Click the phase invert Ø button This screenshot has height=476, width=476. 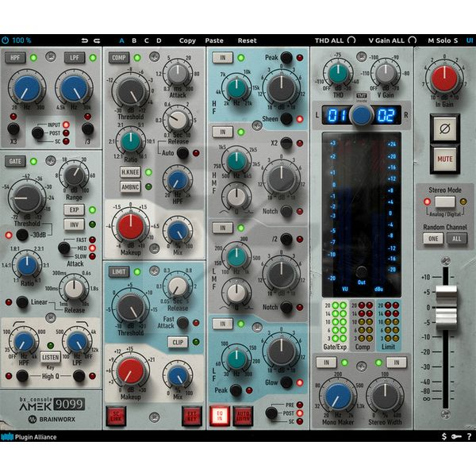click(x=445, y=129)
